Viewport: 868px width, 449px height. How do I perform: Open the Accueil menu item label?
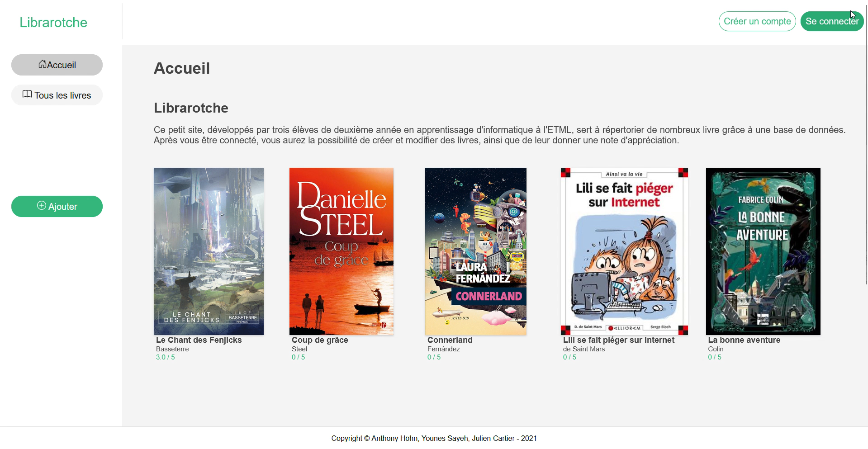pos(62,65)
